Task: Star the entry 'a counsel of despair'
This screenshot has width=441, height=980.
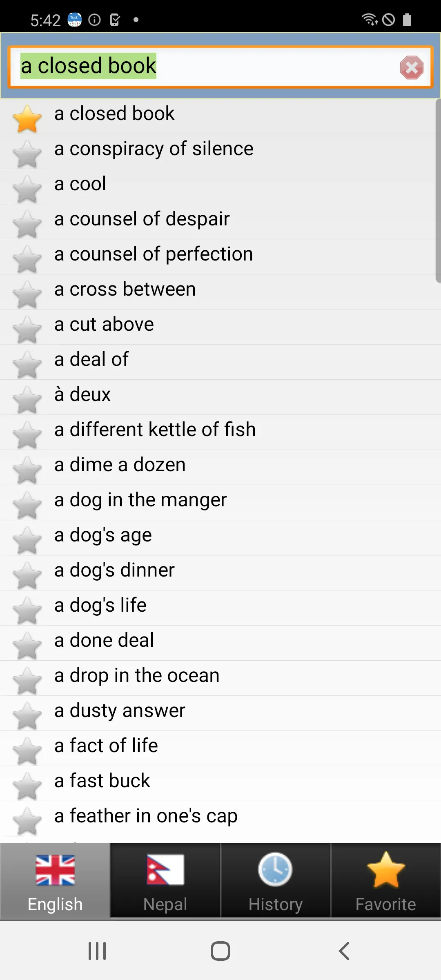Action: [x=27, y=224]
